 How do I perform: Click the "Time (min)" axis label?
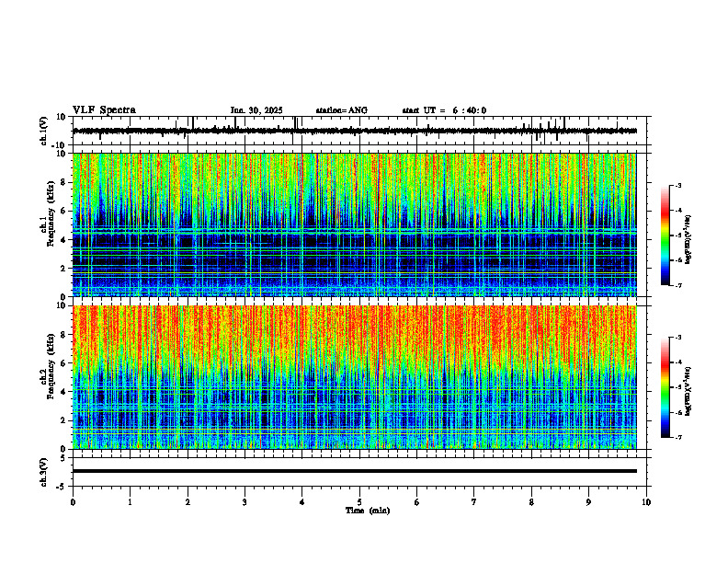(x=368, y=511)
